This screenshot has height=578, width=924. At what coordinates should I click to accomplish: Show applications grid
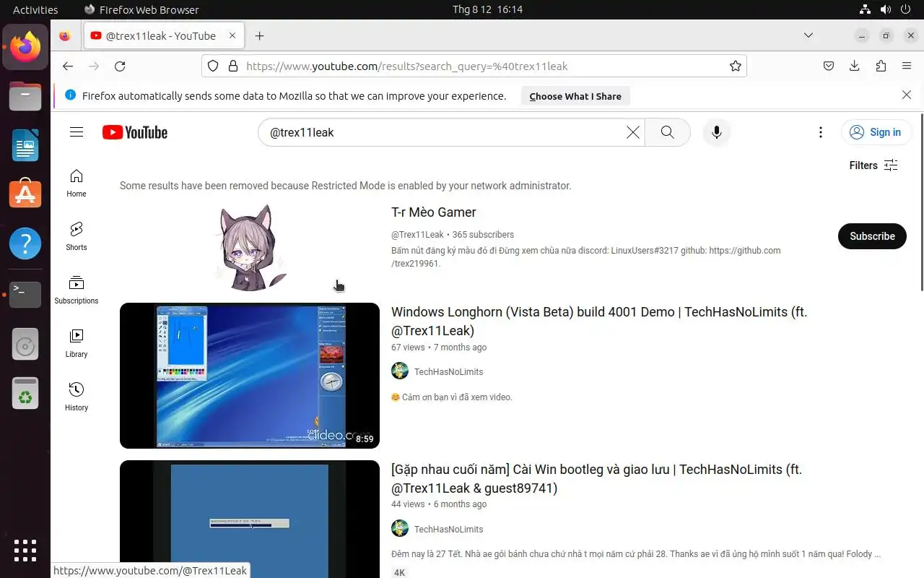click(x=25, y=551)
